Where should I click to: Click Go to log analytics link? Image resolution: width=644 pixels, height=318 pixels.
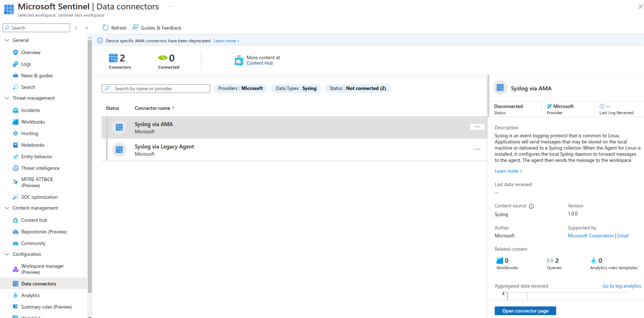pyautogui.click(x=622, y=286)
